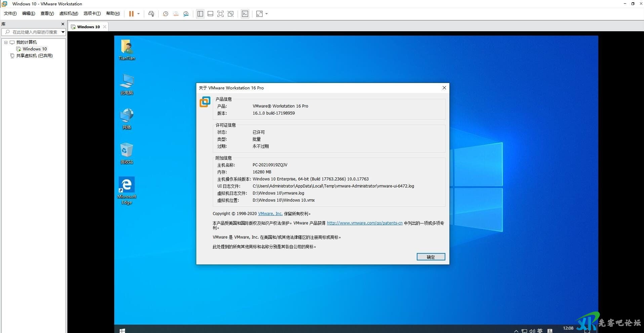644x333 pixels.
Task: Click the guest Windows Start button
Action: coord(122,331)
